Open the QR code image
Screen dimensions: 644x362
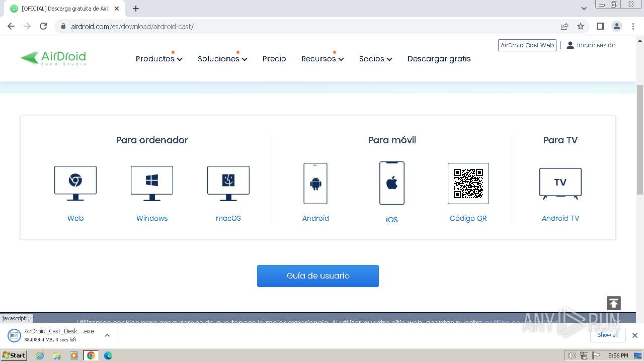click(x=468, y=184)
